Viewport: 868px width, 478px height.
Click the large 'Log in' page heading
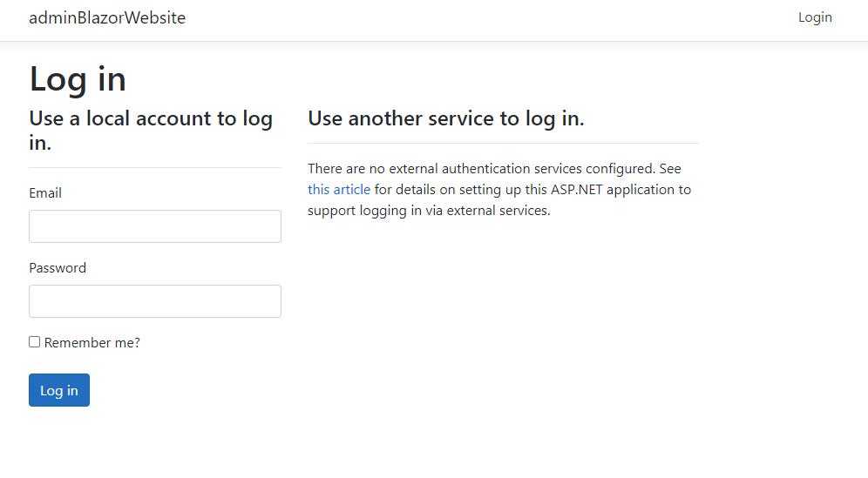point(78,78)
